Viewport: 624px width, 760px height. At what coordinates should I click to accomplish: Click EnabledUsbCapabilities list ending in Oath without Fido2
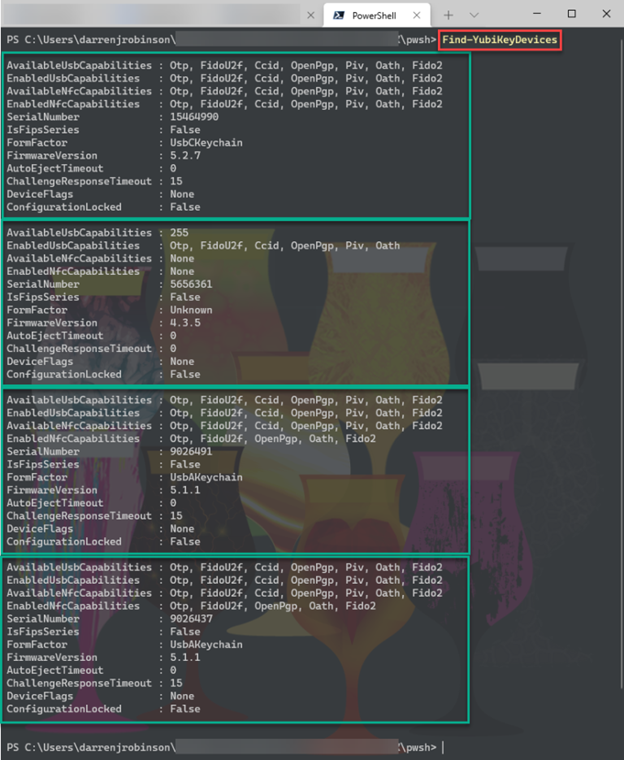[285, 246]
